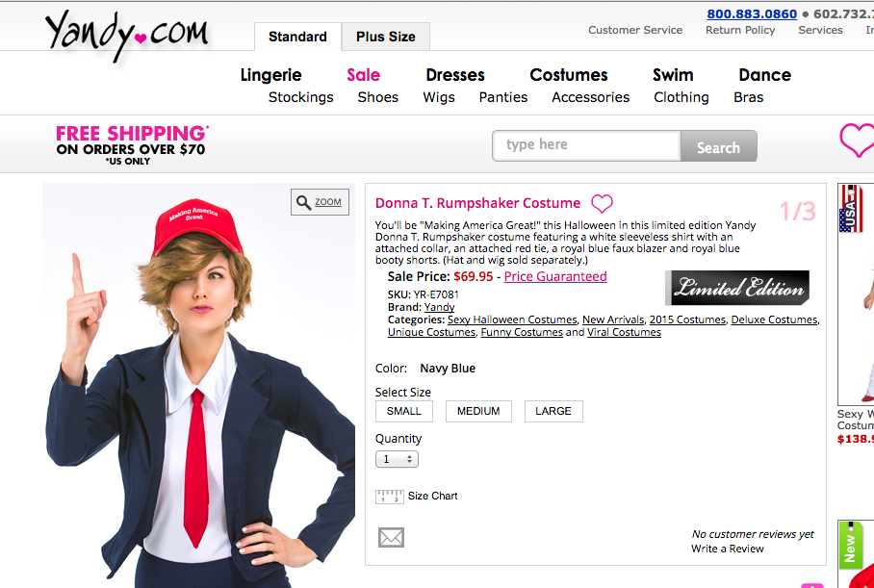Viewport: 874px width, 588px height.
Task: Click the Navy Blue color label
Action: pyautogui.click(x=448, y=369)
